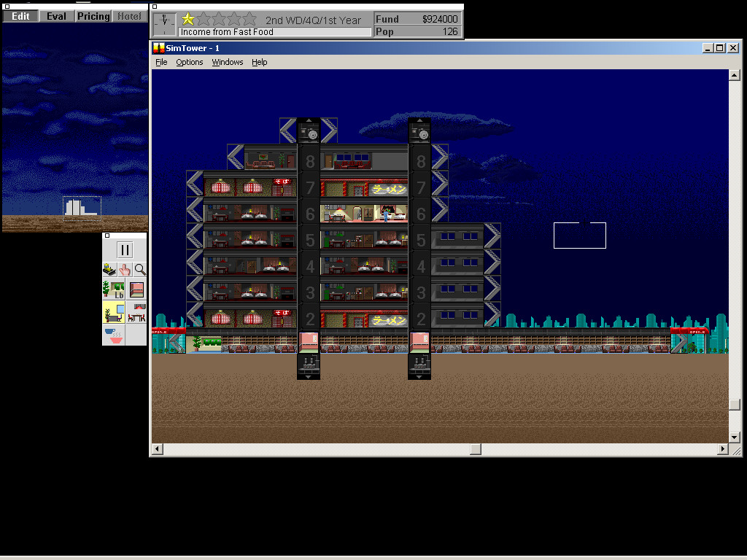Click the right lobby entrance with OPEN awning
Screen dimensions: 747x560
pyautogui.click(x=689, y=341)
